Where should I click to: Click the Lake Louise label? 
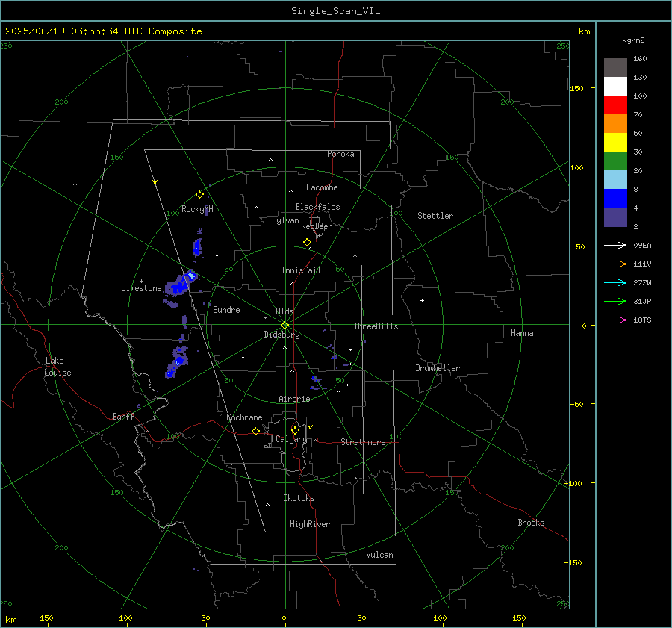pyautogui.click(x=57, y=367)
